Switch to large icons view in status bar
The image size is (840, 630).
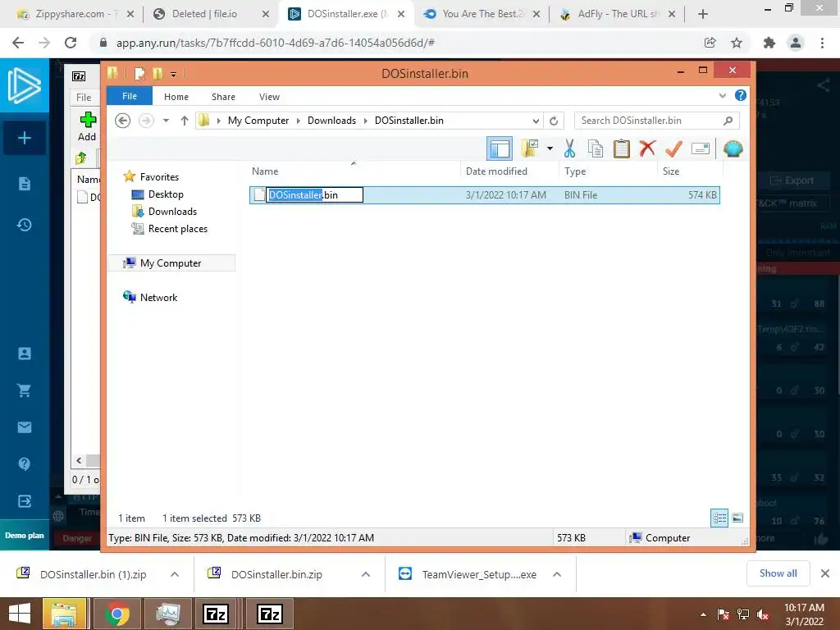(737, 518)
